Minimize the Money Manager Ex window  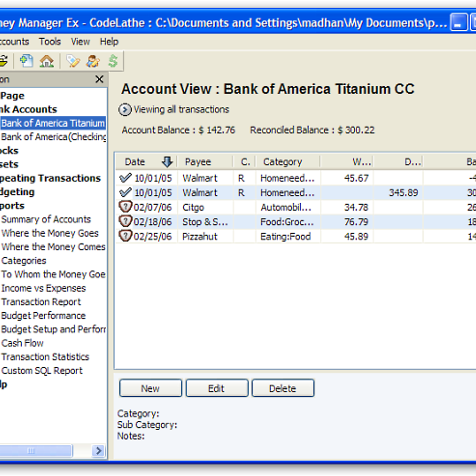(x=458, y=23)
